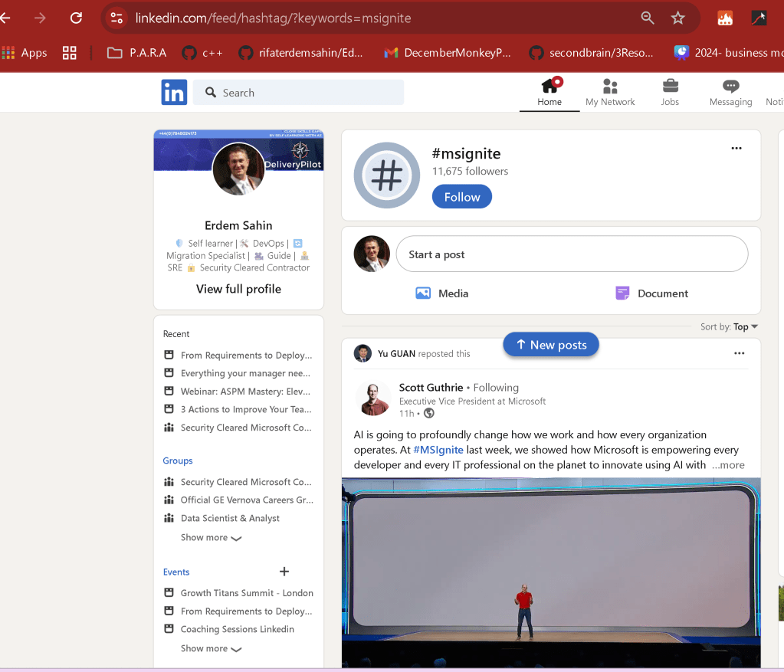This screenshot has height=672, width=784.
Task: Expand Show more under Groups
Action: 211,537
